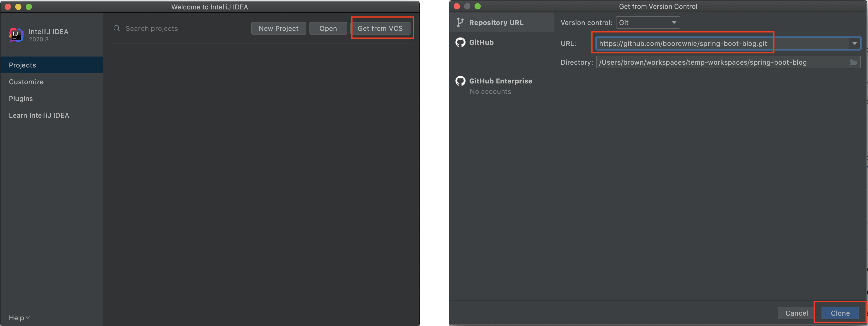Click the IntelliJ IDEA logo icon
Image resolution: width=868 pixels, height=326 pixels.
point(16,35)
